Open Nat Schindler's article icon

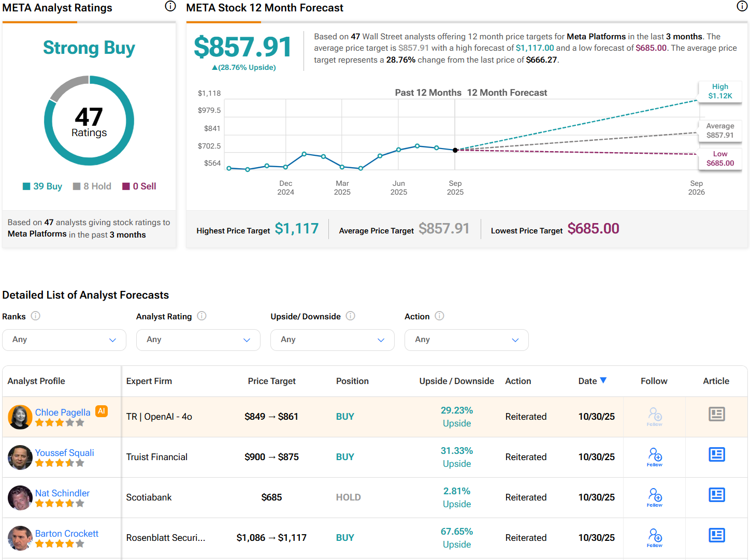[716, 495]
